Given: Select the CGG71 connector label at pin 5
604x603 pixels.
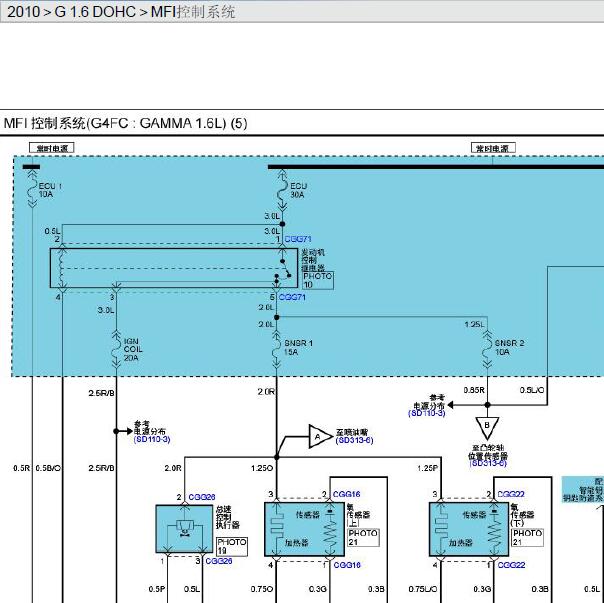Looking at the screenshot, I should tap(292, 297).
